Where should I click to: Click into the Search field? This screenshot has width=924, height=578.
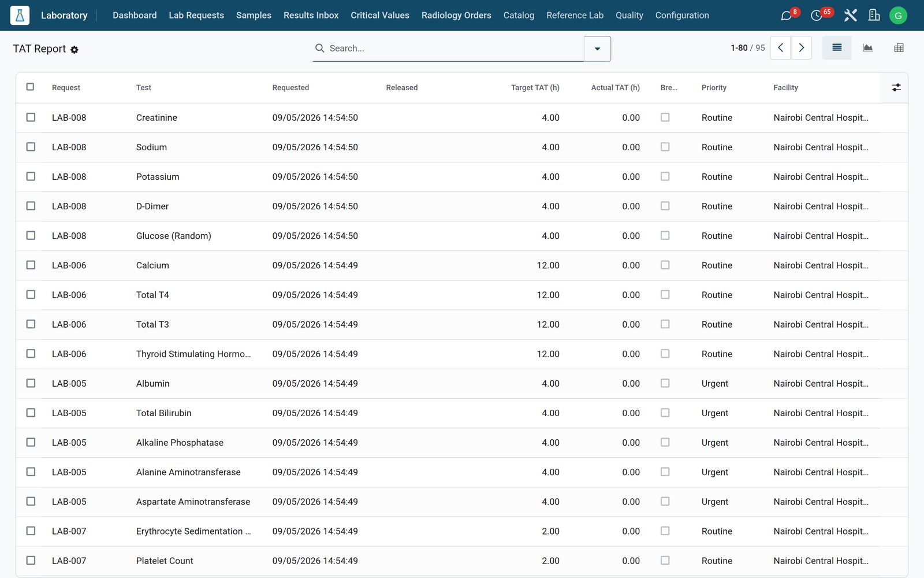tap(453, 49)
